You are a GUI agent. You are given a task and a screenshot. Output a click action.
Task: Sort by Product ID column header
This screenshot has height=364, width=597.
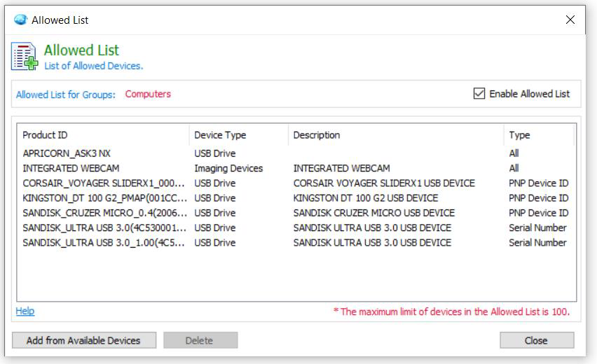103,135
